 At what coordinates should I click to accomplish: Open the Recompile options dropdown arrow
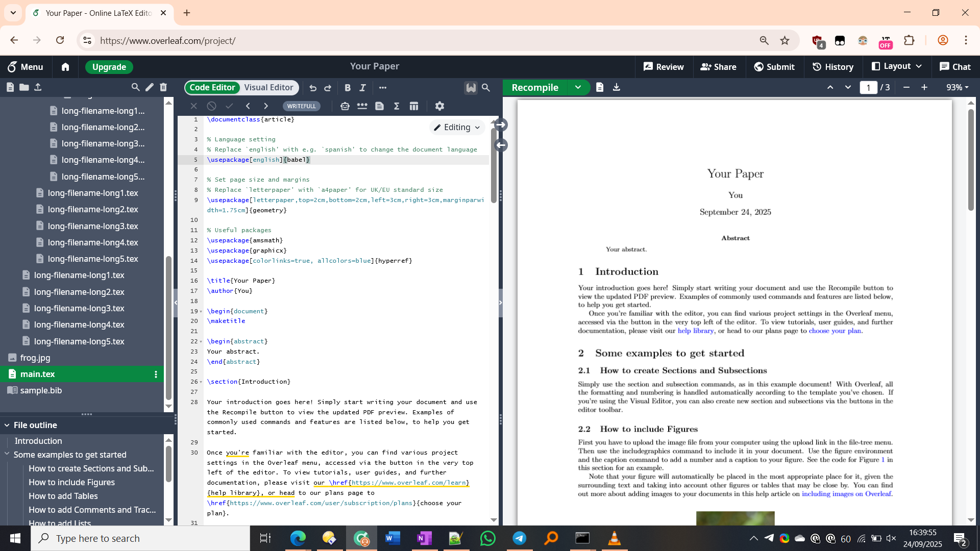point(578,87)
